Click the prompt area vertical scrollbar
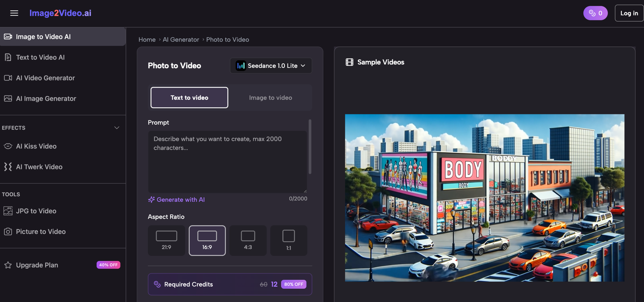The height and width of the screenshot is (302, 644). coord(310,147)
